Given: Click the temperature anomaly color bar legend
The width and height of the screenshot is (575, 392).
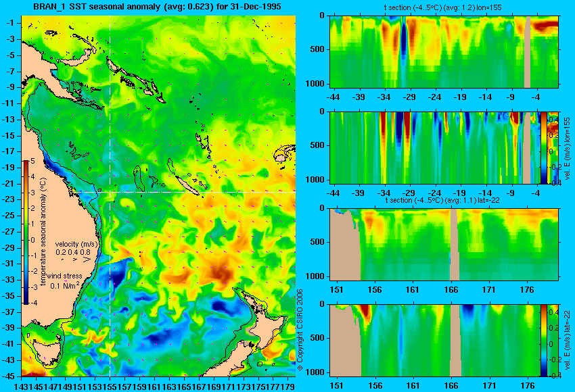Looking at the screenshot, I should (26, 232).
